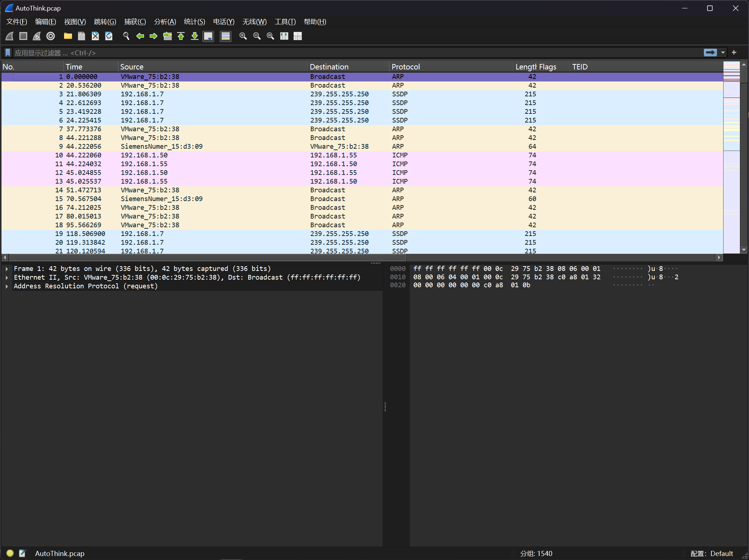Select packet 10 ICMP at 44.222060
The image size is (749, 560).
pyautogui.click(x=362, y=155)
